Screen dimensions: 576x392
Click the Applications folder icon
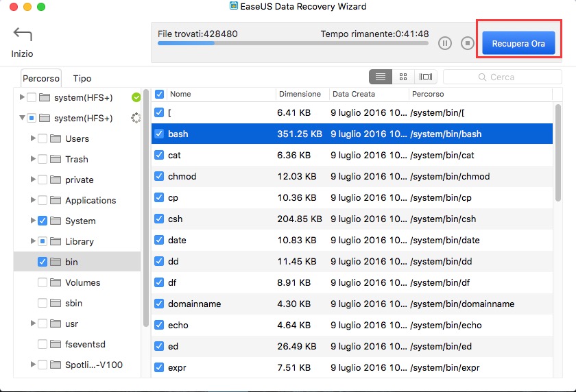point(56,200)
